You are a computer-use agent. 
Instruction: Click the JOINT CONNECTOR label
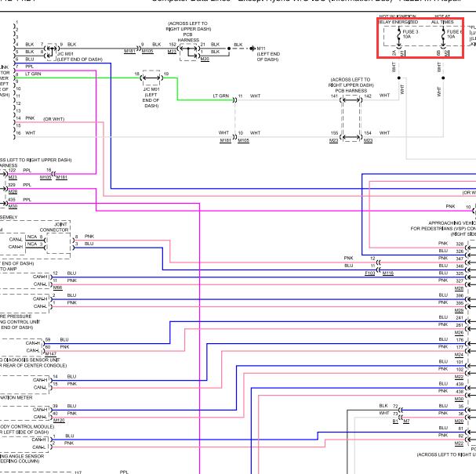[x=54, y=227]
